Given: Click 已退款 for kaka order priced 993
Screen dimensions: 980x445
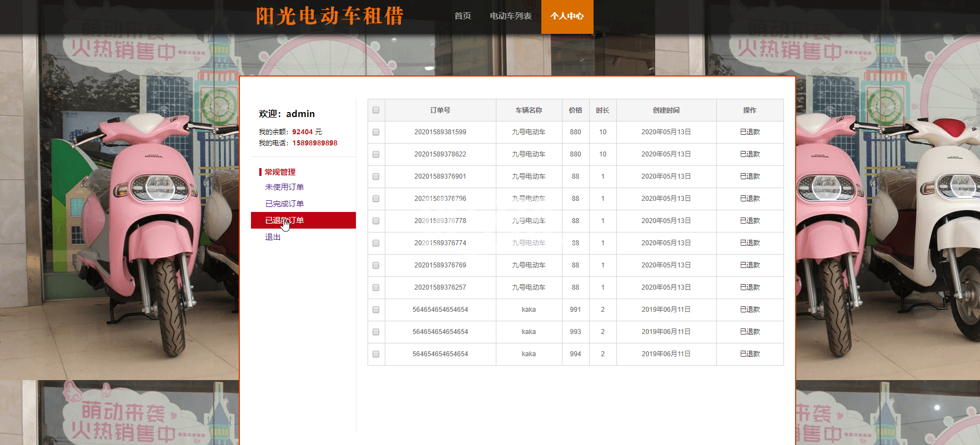Looking at the screenshot, I should point(750,332).
